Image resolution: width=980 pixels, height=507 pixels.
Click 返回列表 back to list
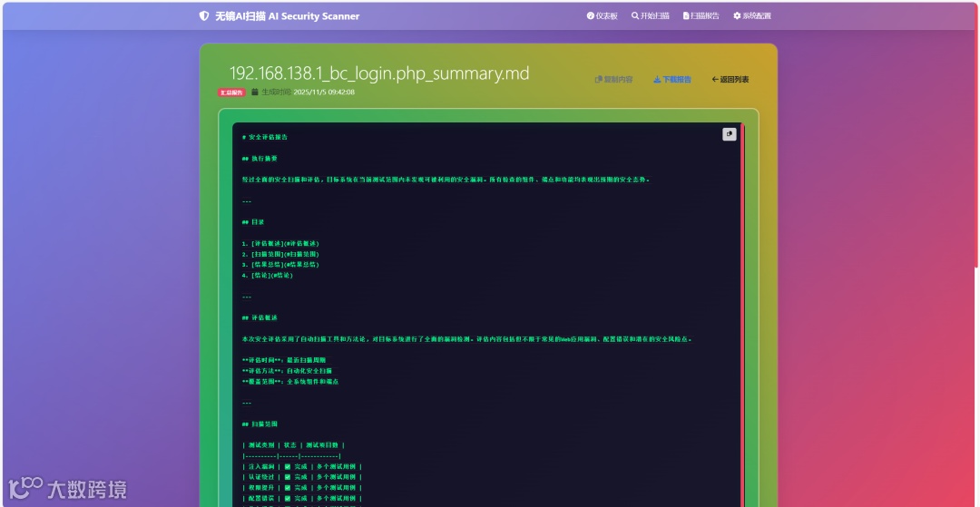(x=730, y=79)
